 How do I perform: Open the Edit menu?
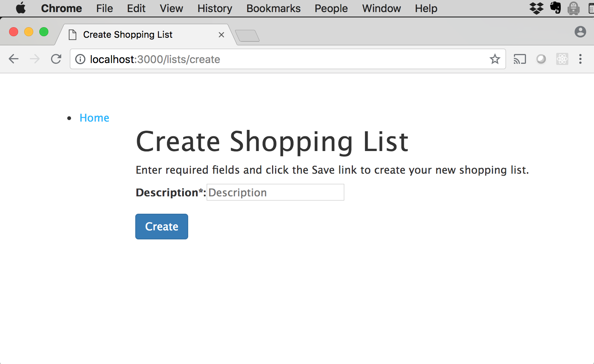136,8
